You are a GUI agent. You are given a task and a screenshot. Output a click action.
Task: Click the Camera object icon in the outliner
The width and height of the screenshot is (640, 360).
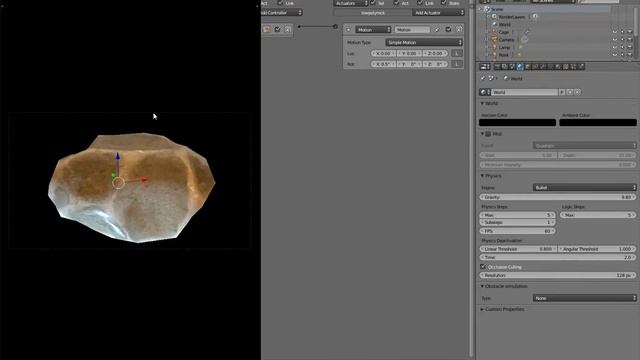(494, 40)
